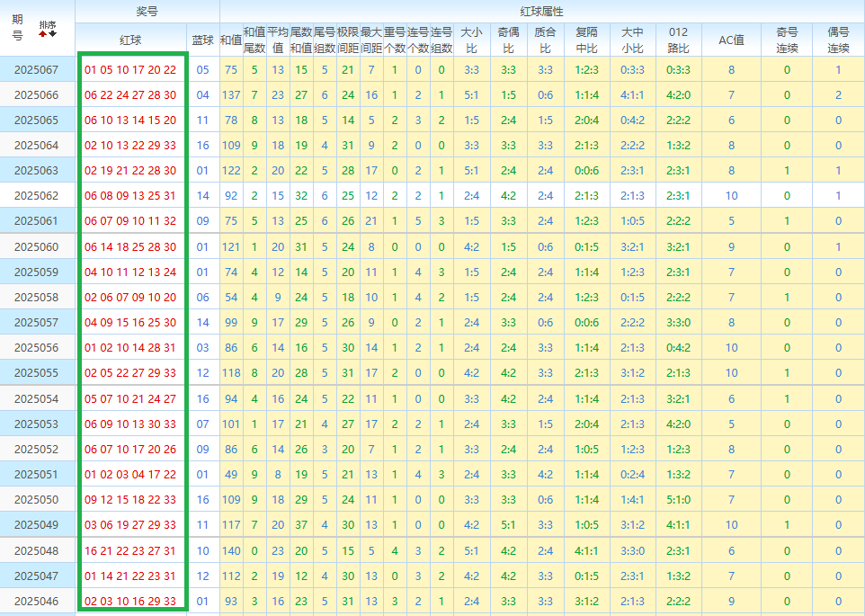Click sum value 49 in row 2025051

click(x=231, y=474)
